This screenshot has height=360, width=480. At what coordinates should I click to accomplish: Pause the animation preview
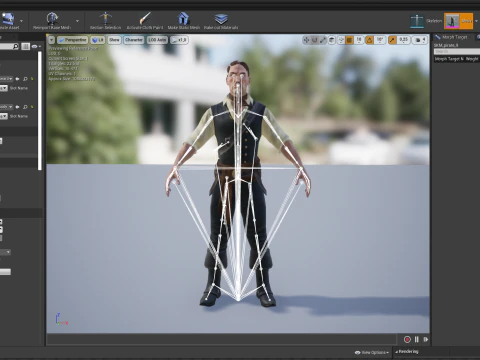pyautogui.click(x=417, y=339)
